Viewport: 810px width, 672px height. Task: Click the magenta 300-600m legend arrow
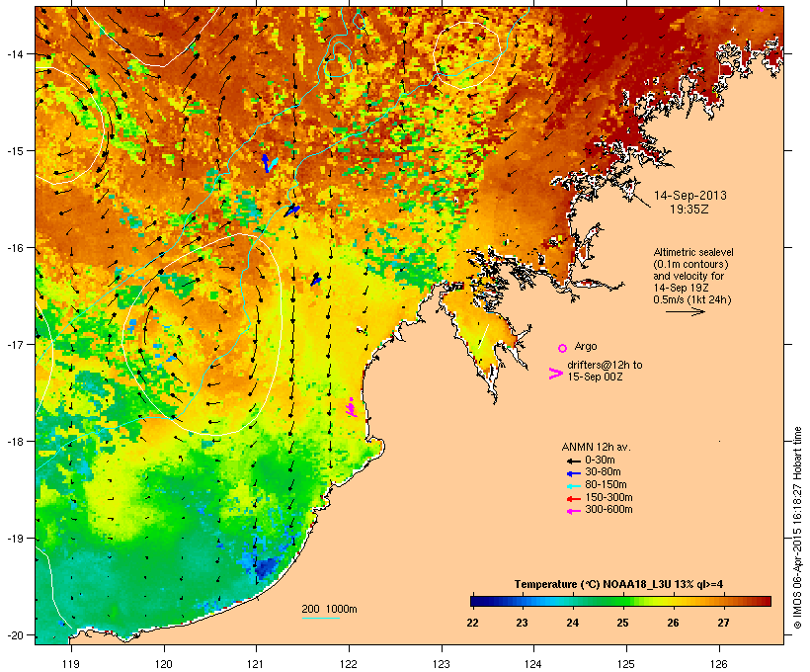(573, 511)
